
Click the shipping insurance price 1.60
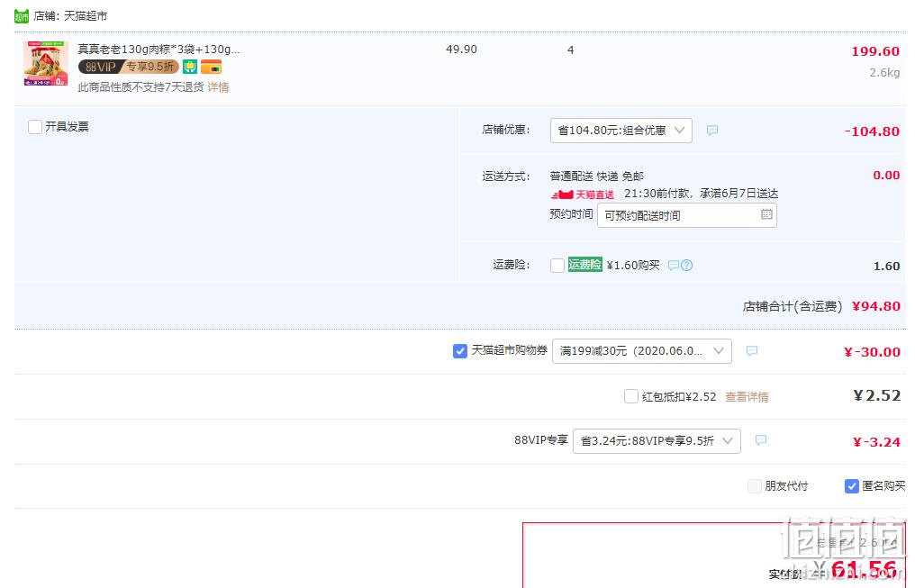886,266
